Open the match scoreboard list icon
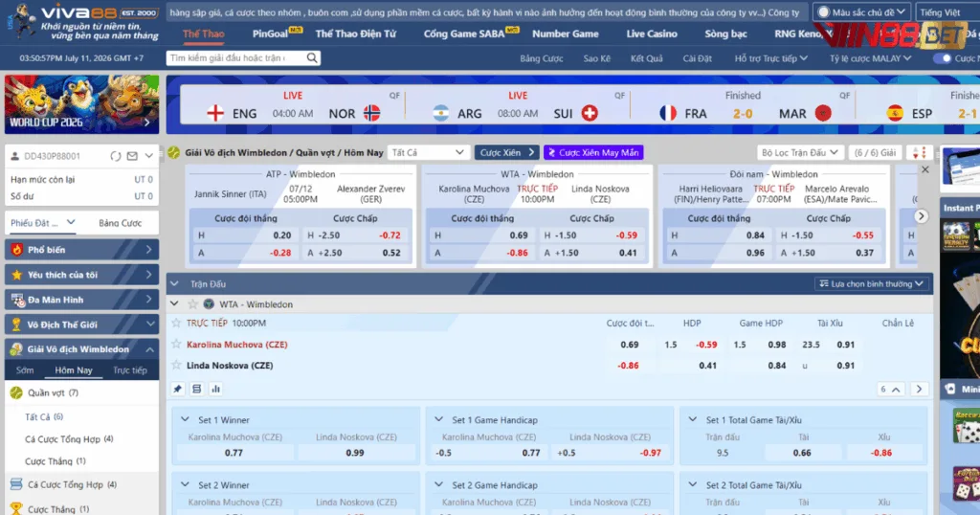The height and width of the screenshot is (515, 980). 197,389
